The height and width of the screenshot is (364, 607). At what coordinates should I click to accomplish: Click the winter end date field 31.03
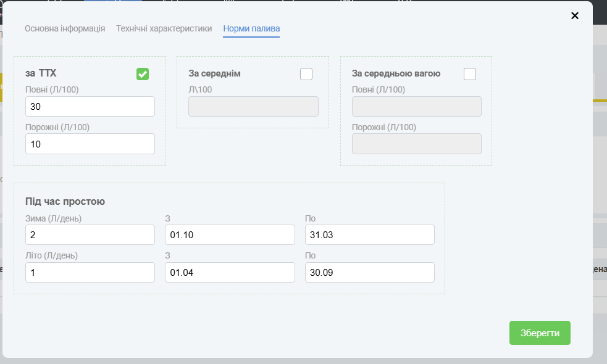pyautogui.click(x=370, y=235)
